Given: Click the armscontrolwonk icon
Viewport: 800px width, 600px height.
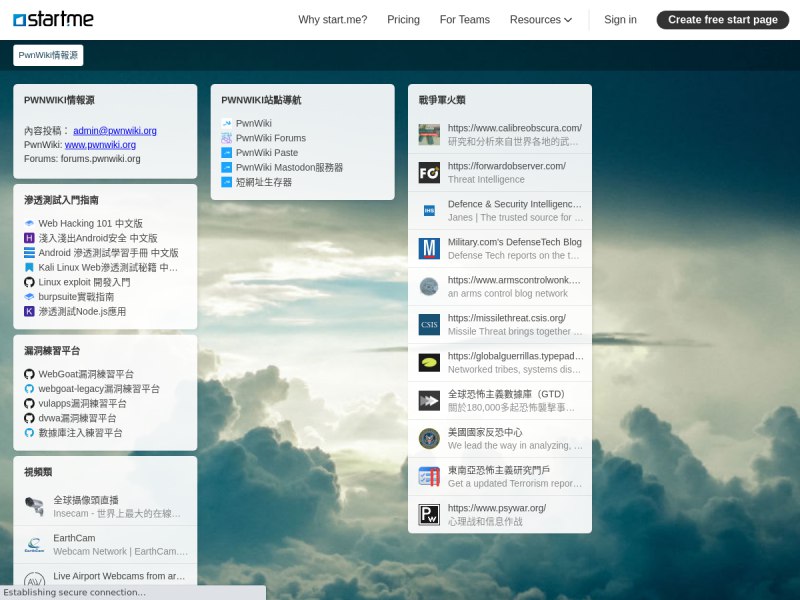Looking at the screenshot, I should (429, 287).
